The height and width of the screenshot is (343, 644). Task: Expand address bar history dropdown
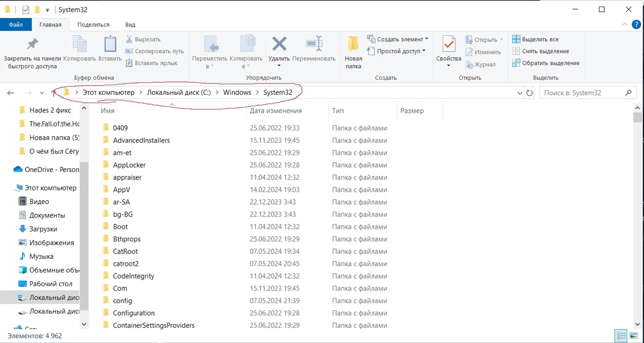(520, 93)
